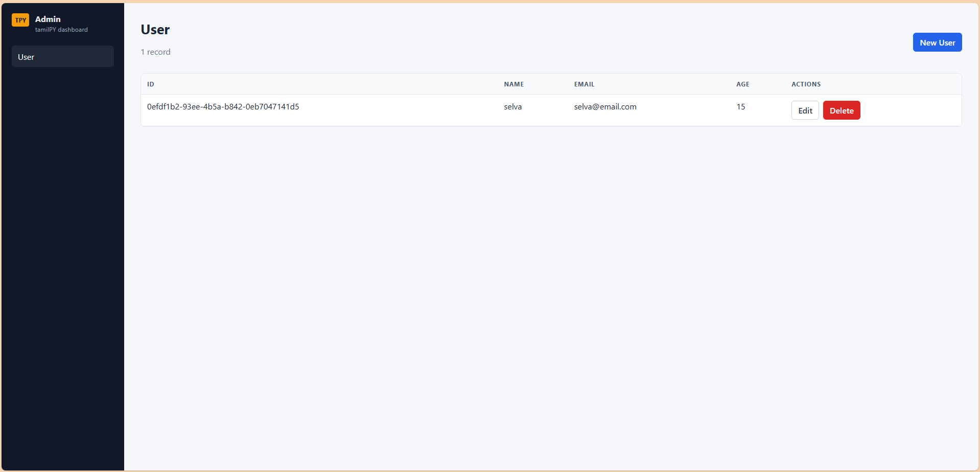Viewport: 980px width, 472px height.
Task: Click the AGE column header
Action: tap(742, 84)
